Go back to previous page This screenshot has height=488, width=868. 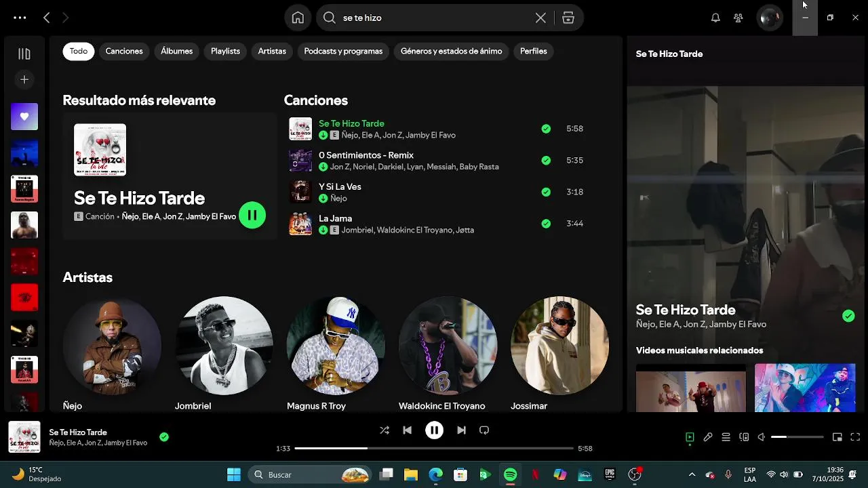tap(46, 18)
